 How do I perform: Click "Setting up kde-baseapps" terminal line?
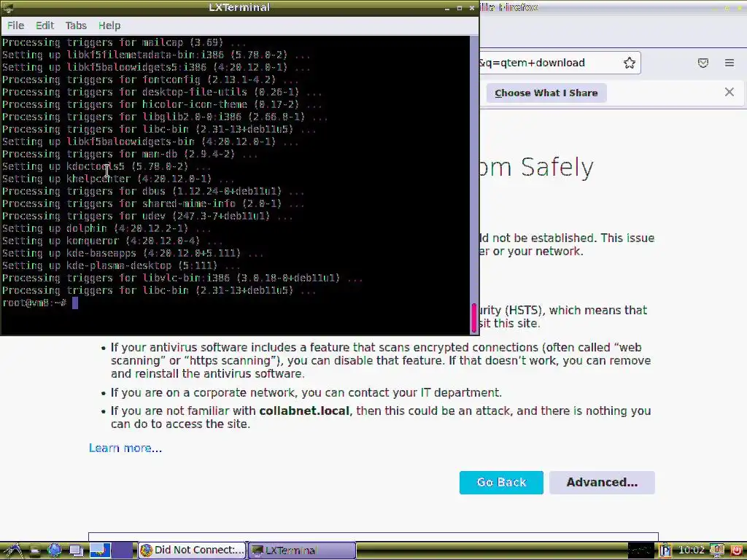pyautogui.click(x=132, y=253)
